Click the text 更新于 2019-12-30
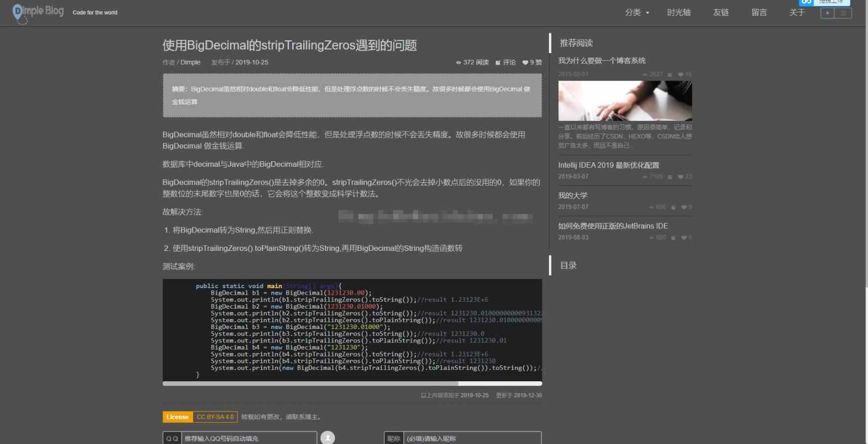Image resolution: width=868 pixels, height=444 pixels. tap(519, 395)
